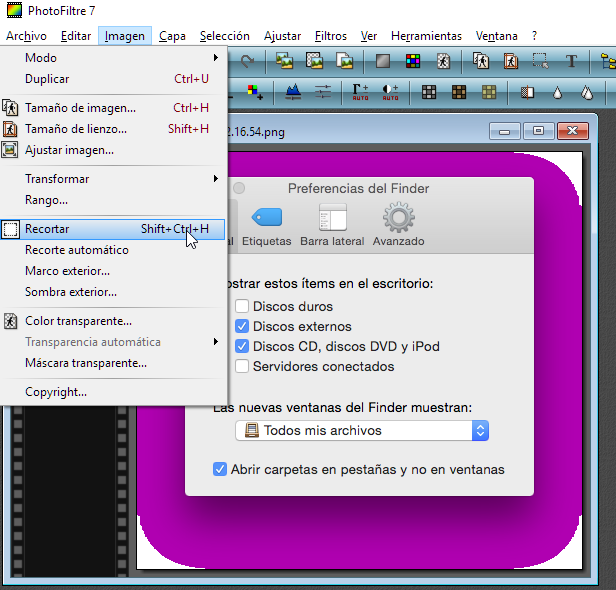
Task: Open the folder tree explorer icon
Action: tap(608, 61)
